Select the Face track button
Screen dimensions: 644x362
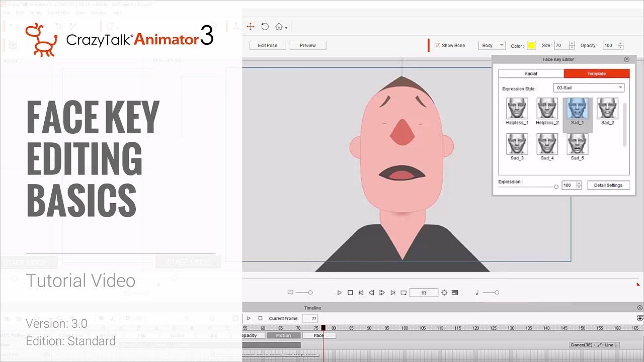318,335
